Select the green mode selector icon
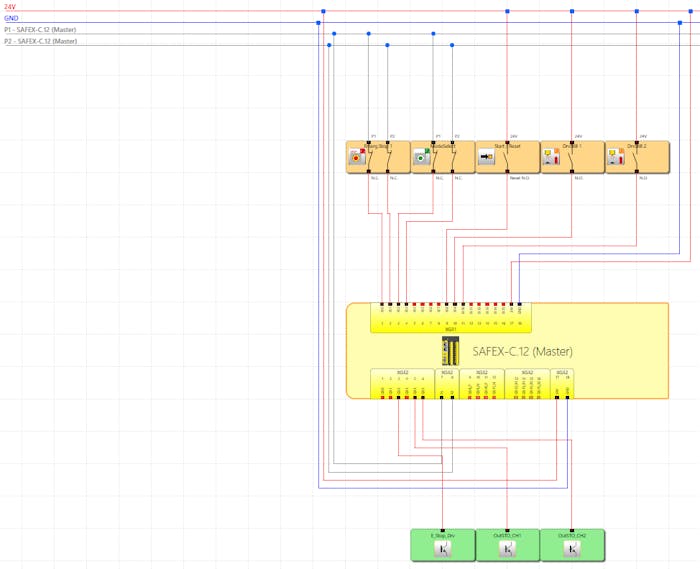The width and height of the screenshot is (700, 569). (x=421, y=157)
